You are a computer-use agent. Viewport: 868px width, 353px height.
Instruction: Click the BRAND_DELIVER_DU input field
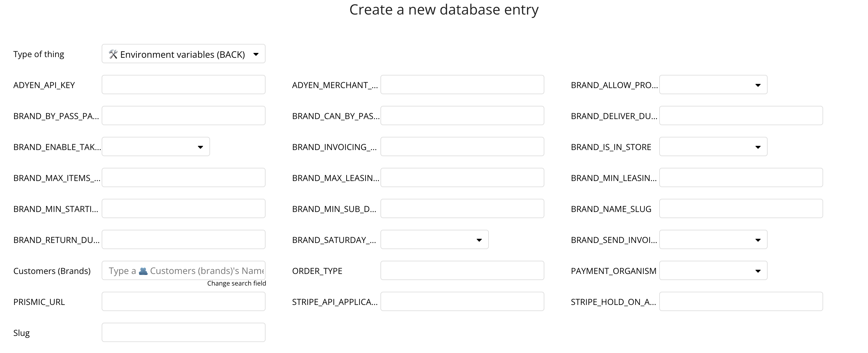741,116
